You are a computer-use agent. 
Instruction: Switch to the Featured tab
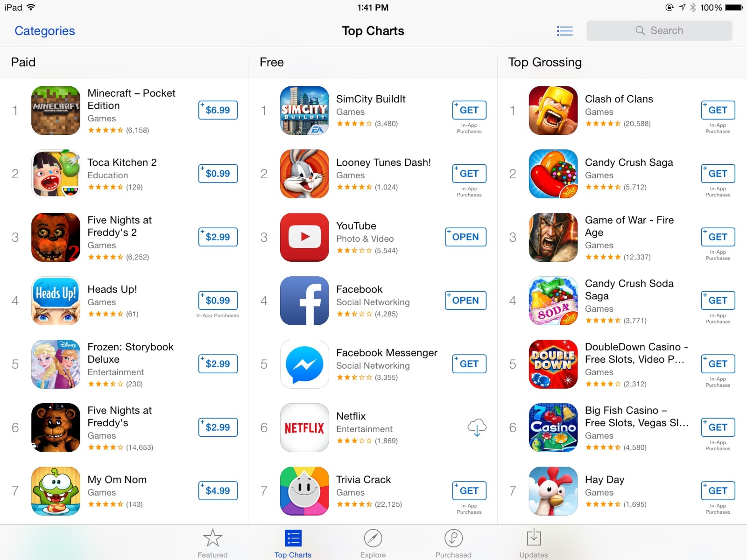click(x=212, y=543)
